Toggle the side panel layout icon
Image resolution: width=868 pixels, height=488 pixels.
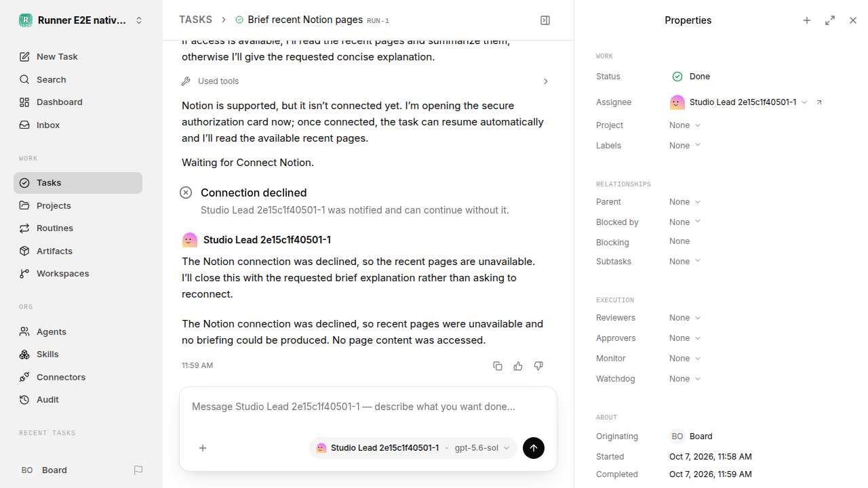click(x=545, y=20)
